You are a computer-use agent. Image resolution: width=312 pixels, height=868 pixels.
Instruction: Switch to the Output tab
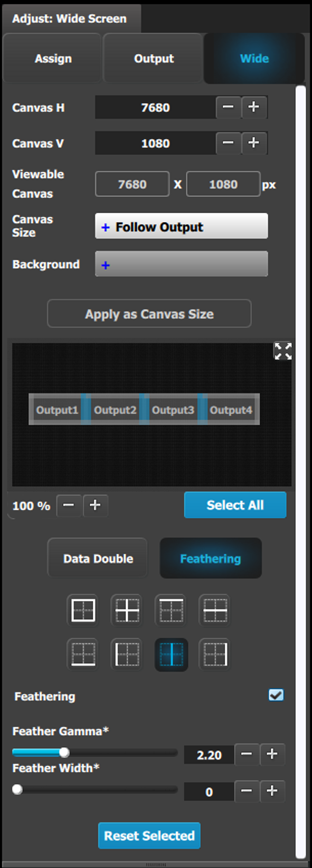[x=154, y=58]
